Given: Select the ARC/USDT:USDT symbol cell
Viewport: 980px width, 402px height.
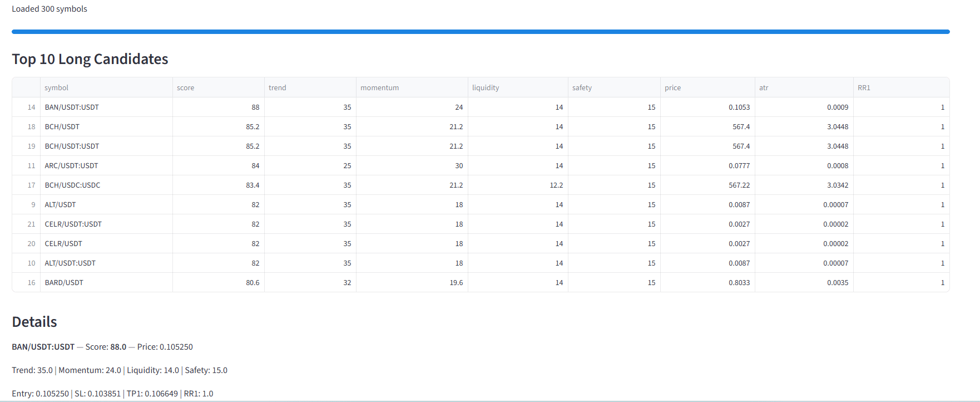Looking at the screenshot, I should 72,166.
